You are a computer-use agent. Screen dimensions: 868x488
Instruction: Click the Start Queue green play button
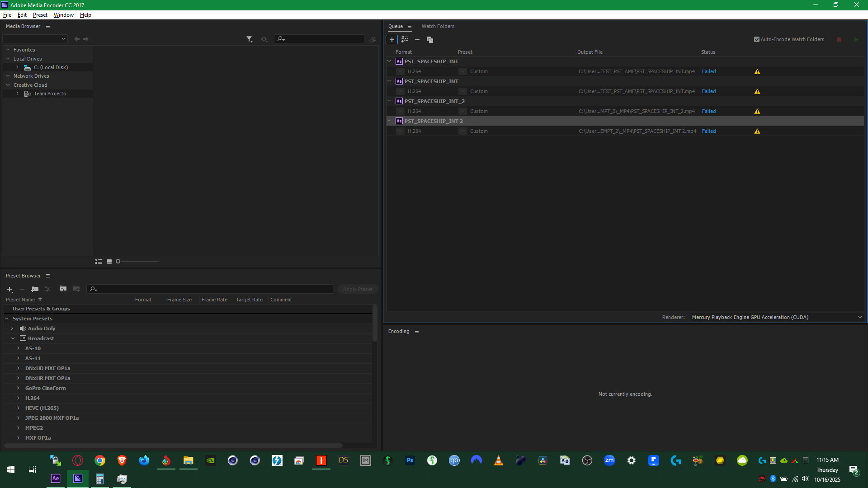click(x=856, y=40)
